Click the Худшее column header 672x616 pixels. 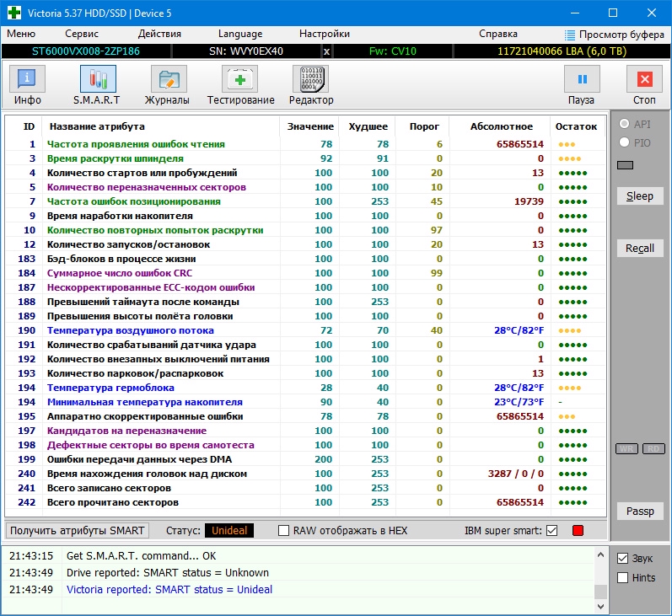click(x=368, y=126)
